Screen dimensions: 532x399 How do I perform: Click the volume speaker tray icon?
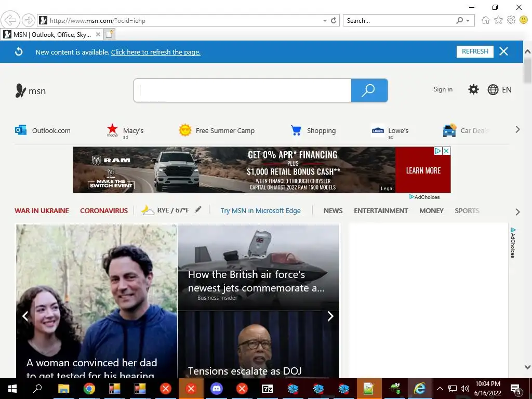pos(465,389)
